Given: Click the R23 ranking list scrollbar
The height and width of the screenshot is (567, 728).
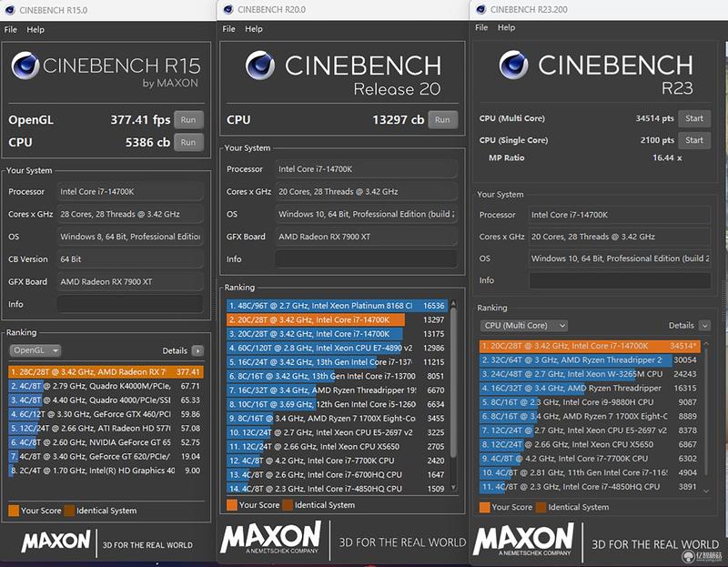Looking at the screenshot, I should tap(706, 411).
